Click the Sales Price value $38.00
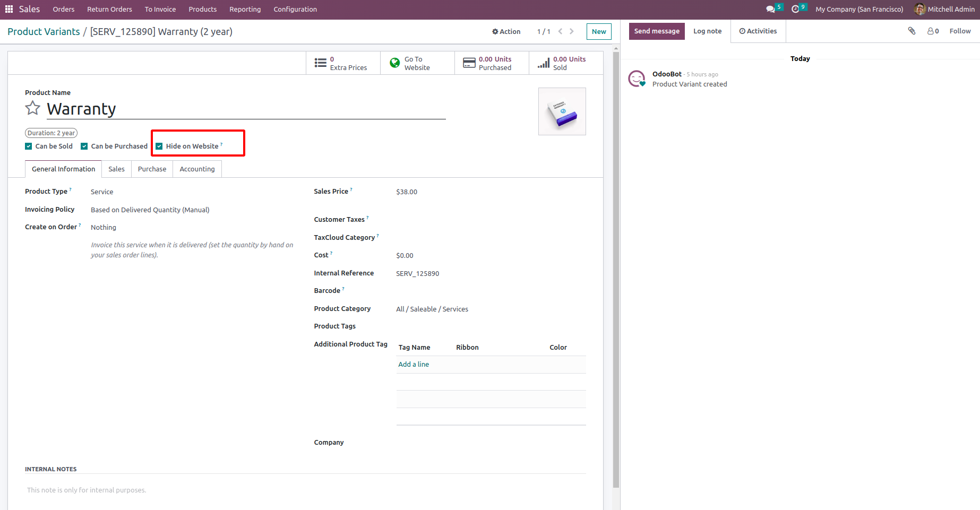 [x=407, y=192]
